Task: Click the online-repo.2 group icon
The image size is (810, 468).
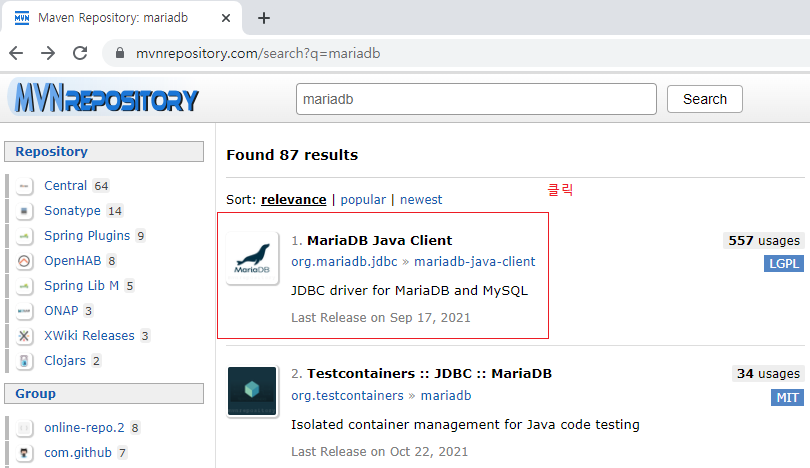Action: pyautogui.click(x=24, y=428)
